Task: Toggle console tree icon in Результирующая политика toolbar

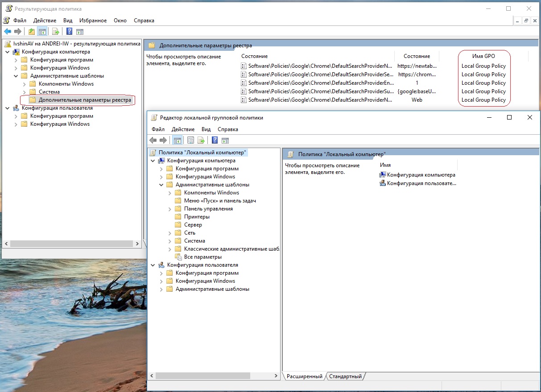Action: tap(42, 32)
